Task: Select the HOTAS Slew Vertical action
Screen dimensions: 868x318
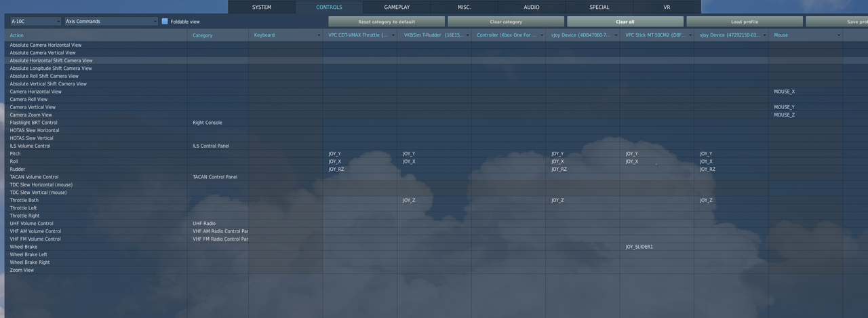Action: tap(31, 138)
